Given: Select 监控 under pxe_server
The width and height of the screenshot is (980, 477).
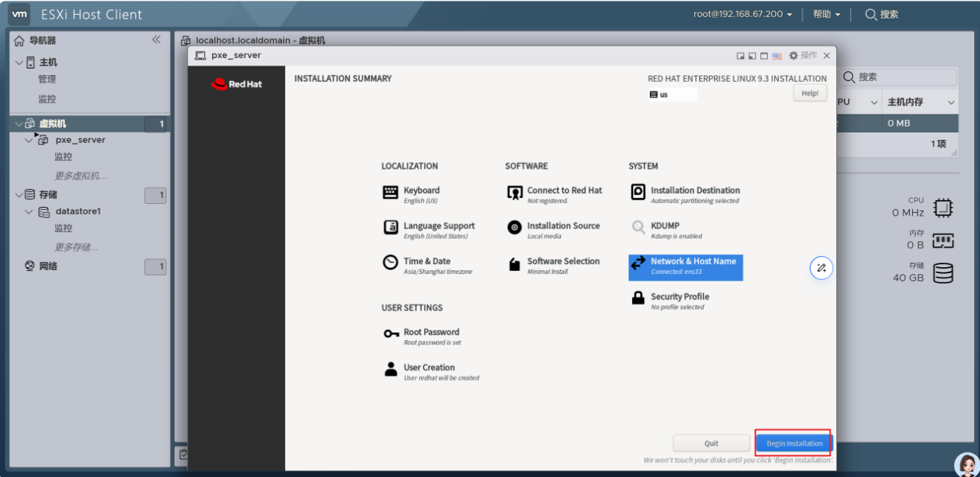Looking at the screenshot, I should click(x=63, y=157).
